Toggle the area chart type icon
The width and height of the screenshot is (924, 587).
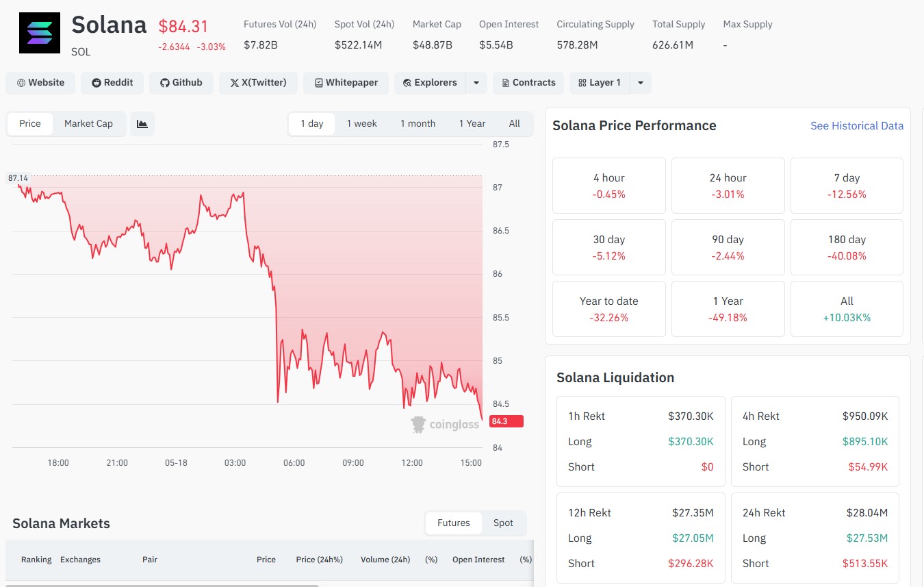(x=142, y=124)
